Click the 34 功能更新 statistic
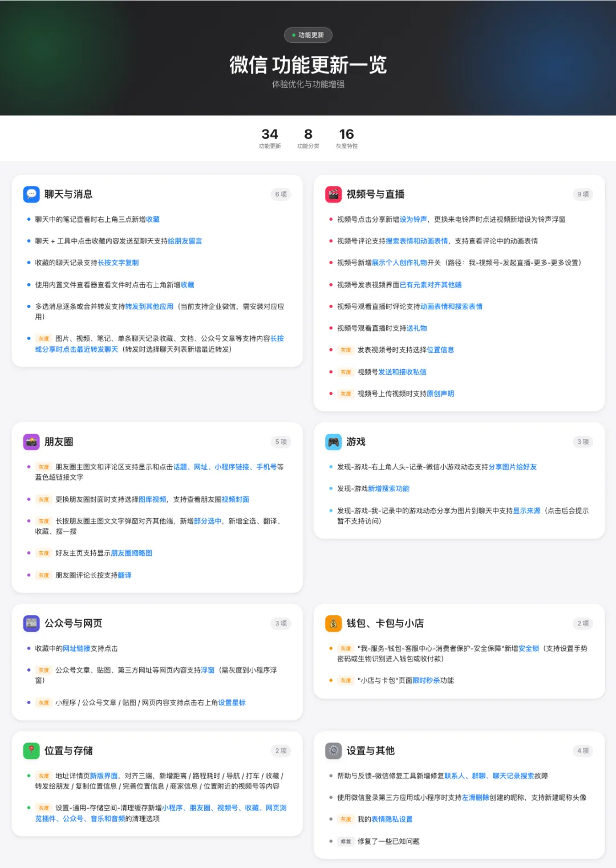The width and height of the screenshot is (616, 868). (270, 138)
